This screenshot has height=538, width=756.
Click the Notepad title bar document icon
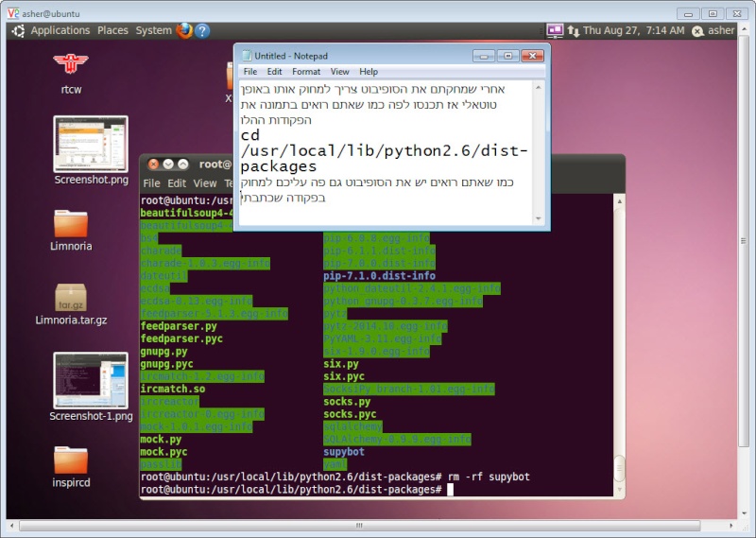[x=247, y=56]
